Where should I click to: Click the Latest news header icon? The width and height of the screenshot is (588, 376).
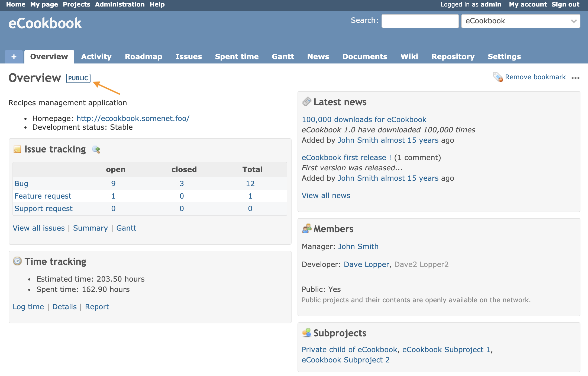coord(306,102)
